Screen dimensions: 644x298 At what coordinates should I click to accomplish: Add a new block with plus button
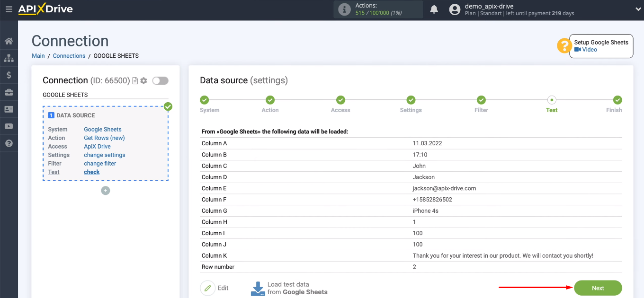pos(106,191)
